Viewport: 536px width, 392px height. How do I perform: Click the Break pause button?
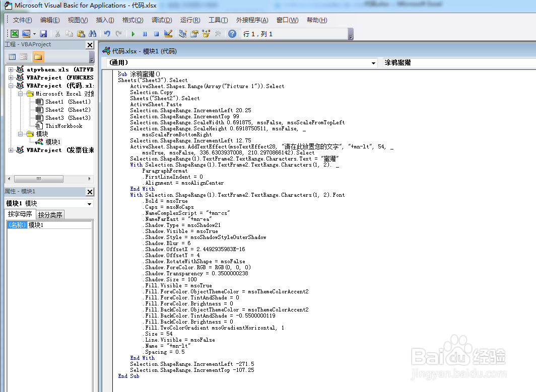pyautogui.click(x=145, y=34)
